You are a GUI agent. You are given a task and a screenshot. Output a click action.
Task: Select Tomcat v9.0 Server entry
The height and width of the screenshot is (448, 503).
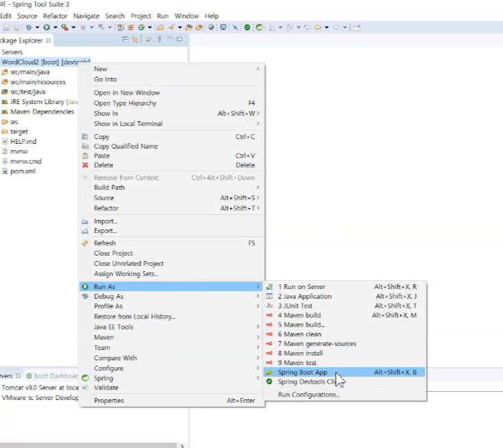click(x=40, y=388)
